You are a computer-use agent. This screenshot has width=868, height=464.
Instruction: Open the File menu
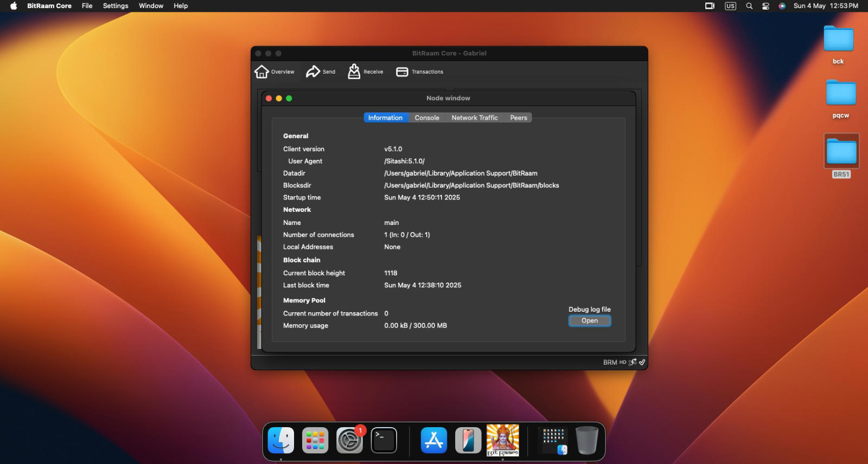tap(87, 6)
